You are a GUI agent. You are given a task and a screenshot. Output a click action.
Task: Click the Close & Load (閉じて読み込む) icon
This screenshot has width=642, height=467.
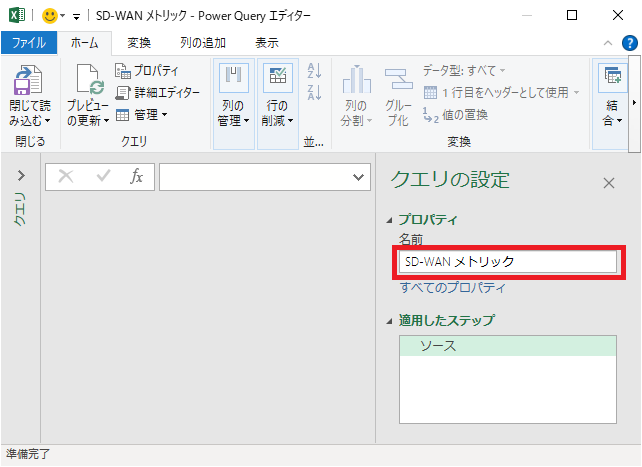tap(28, 79)
